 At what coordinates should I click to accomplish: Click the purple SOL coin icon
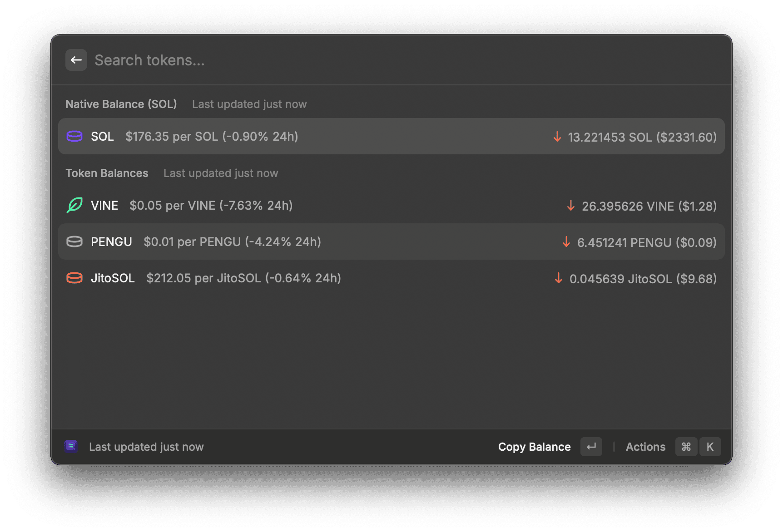pyautogui.click(x=74, y=136)
